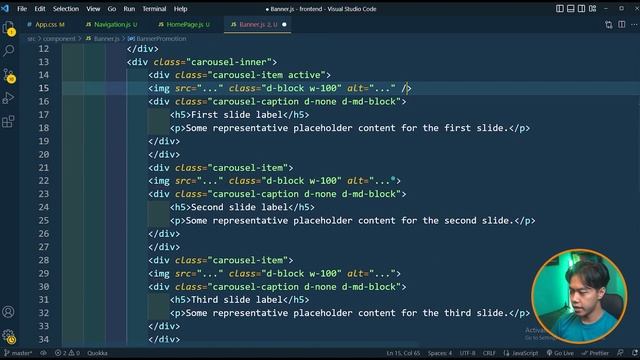Click the Ln 15, Col 65 indicator

click(403, 353)
